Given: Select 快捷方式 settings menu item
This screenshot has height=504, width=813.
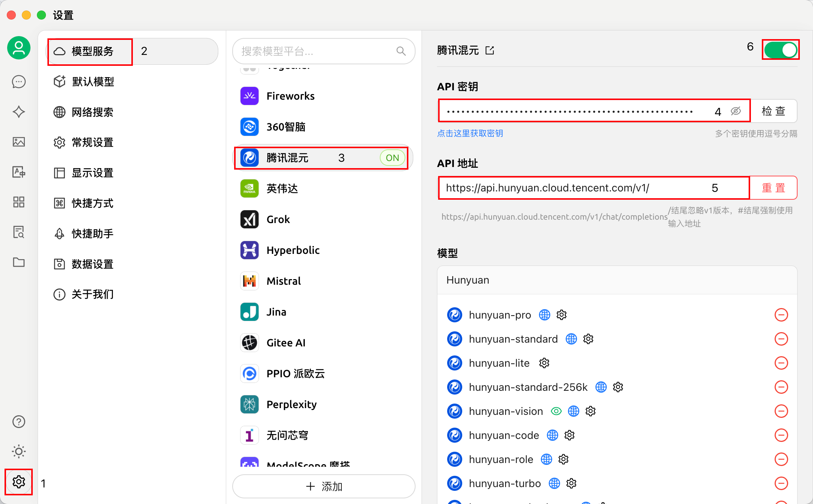Looking at the screenshot, I should 132,203.
